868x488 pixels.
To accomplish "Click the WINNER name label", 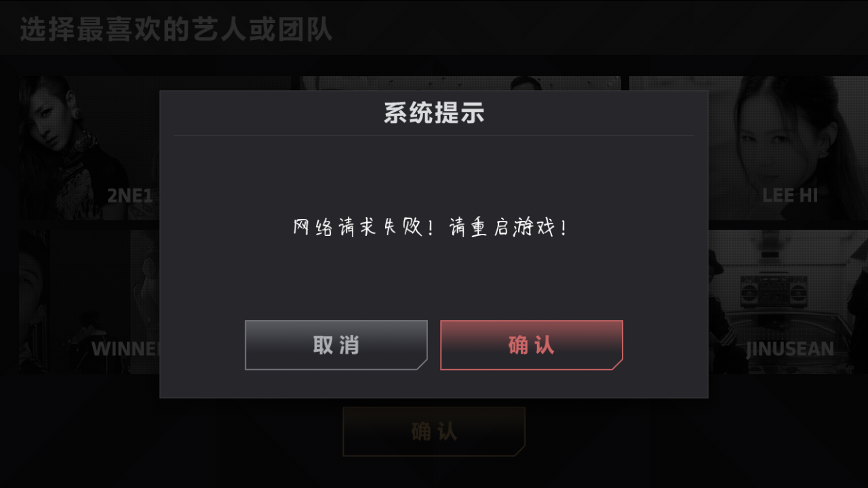I will pos(125,349).
